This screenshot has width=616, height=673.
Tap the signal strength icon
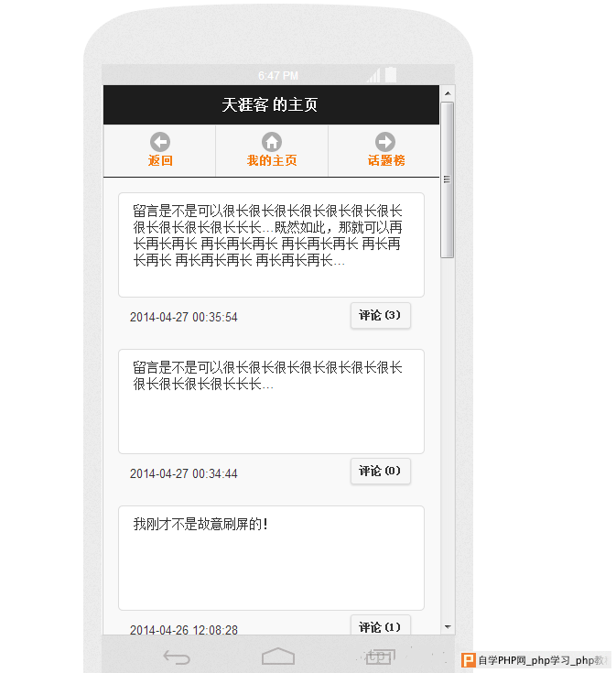click(x=373, y=75)
